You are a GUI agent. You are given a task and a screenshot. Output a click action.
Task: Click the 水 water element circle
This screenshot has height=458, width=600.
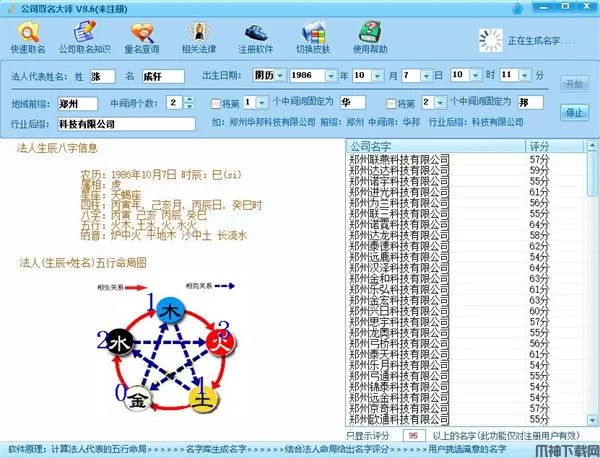pyautogui.click(x=120, y=342)
